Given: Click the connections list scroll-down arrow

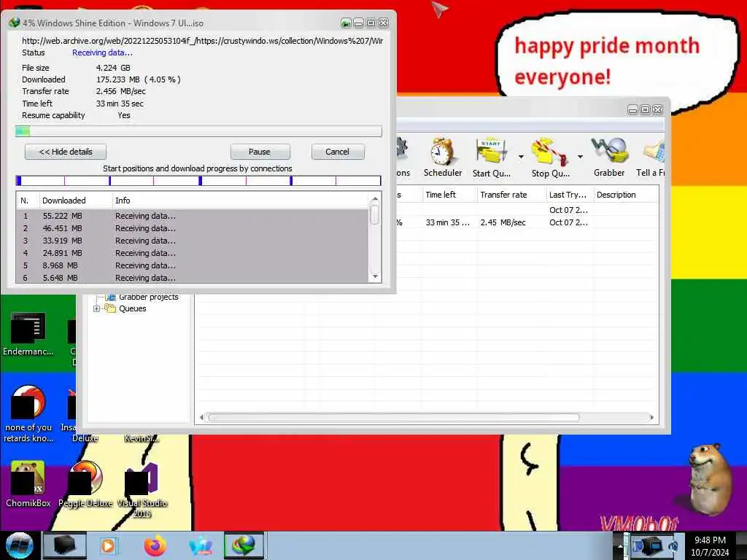Looking at the screenshot, I should point(375,276).
